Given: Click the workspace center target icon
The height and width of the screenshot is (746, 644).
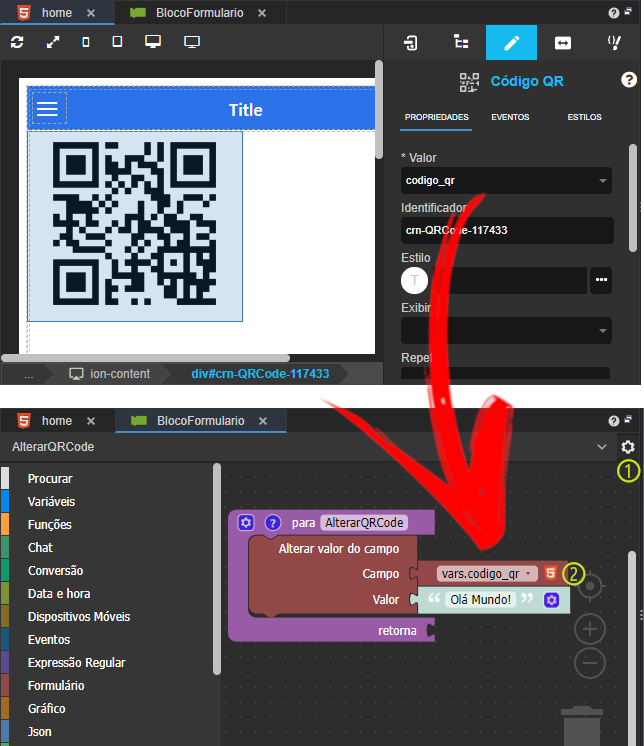Looking at the screenshot, I should 590,586.
